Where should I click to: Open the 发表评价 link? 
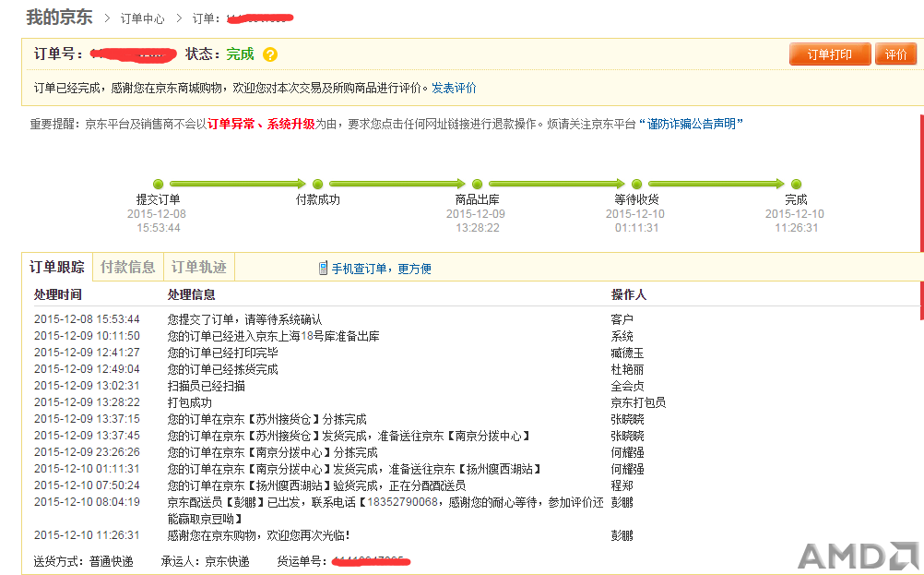(454, 88)
